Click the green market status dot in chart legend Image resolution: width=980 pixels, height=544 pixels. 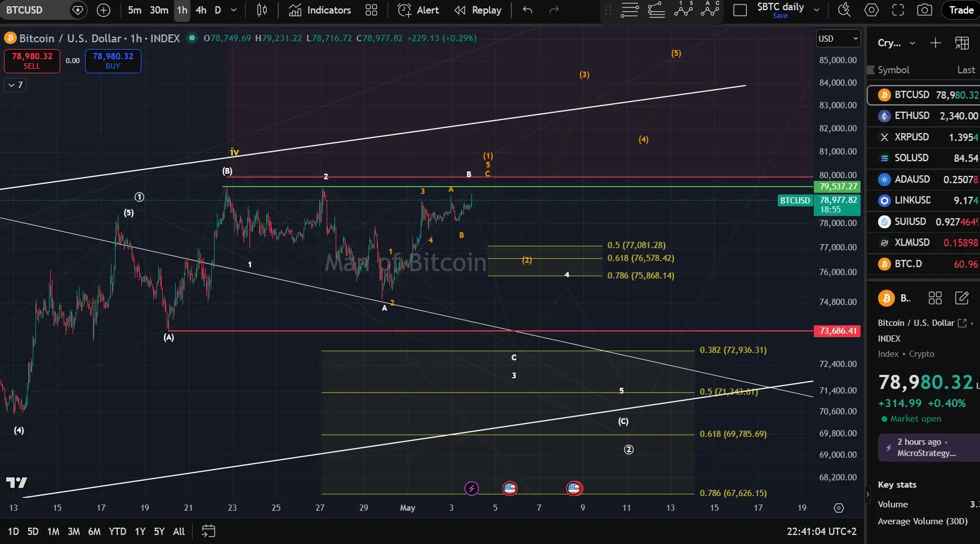[192, 38]
